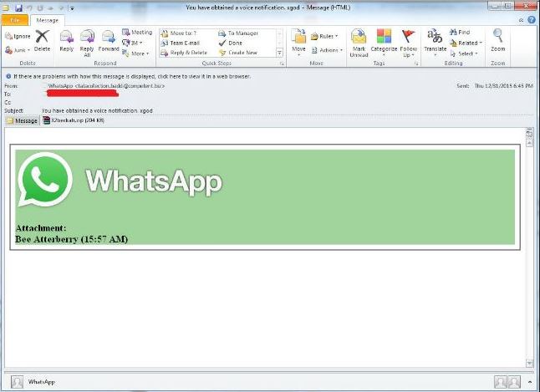Delete this message with the X icon

pos(42,41)
